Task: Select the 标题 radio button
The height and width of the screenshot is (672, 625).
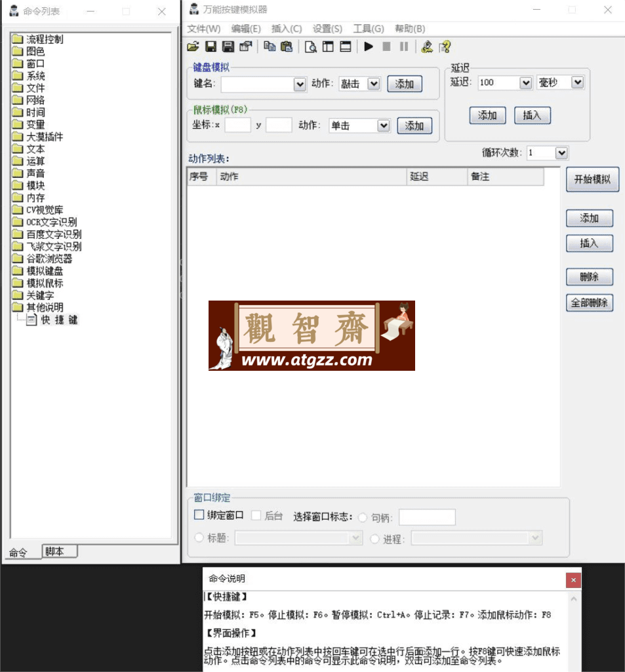Action: 199,537
